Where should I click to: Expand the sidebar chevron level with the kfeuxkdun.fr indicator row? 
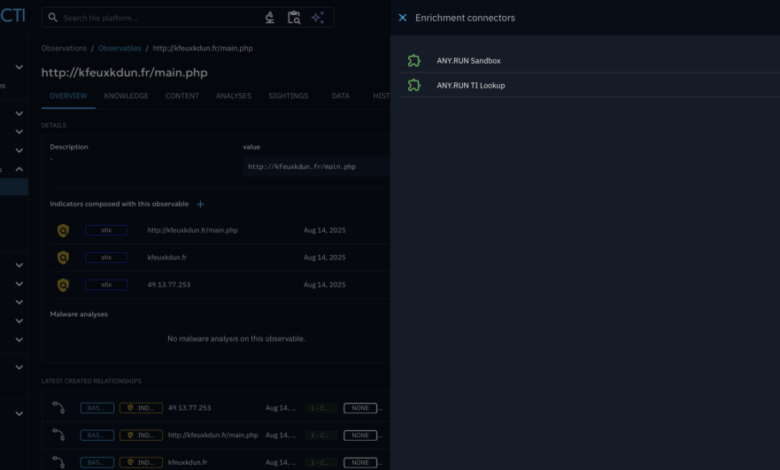point(19,265)
